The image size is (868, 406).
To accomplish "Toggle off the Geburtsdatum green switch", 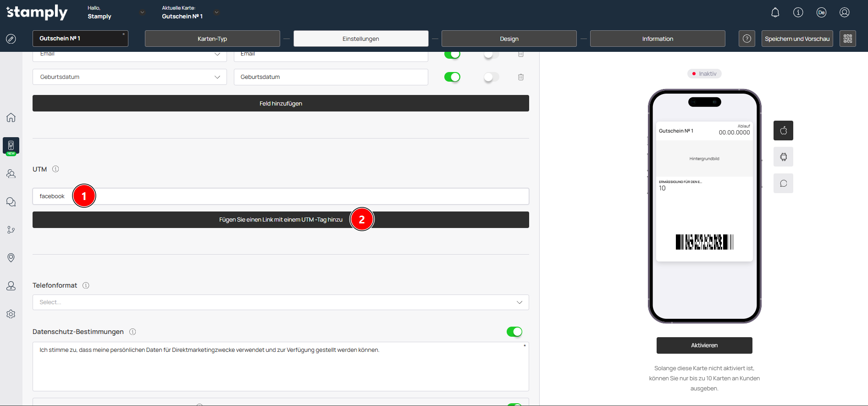I will pyautogui.click(x=452, y=77).
